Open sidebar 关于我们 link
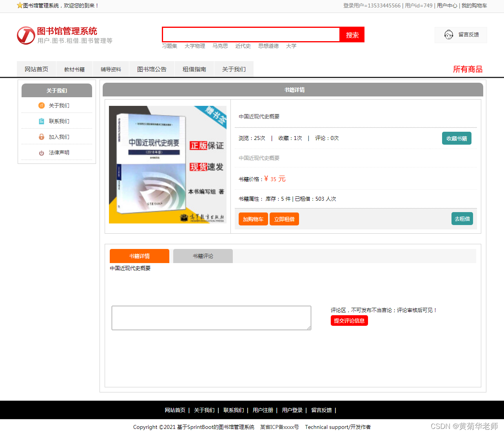This screenshot has width=504, height=434. [x=59, y=105]
